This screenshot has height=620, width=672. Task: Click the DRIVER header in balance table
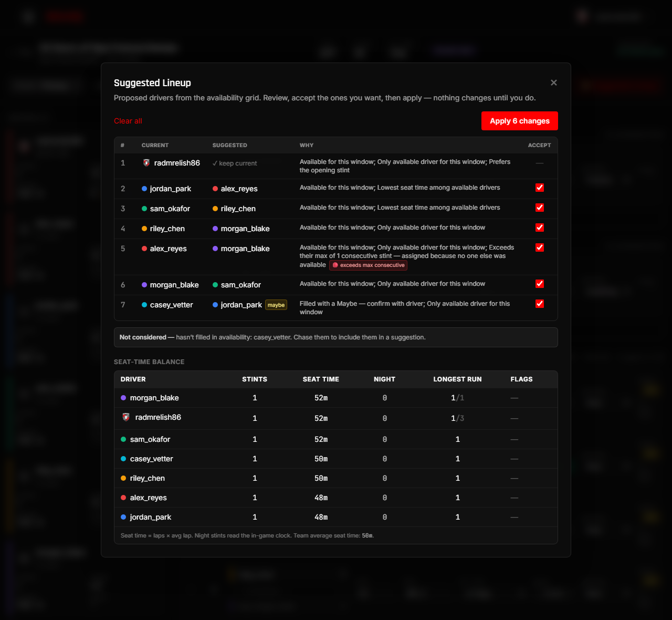(x=133, y=379)
